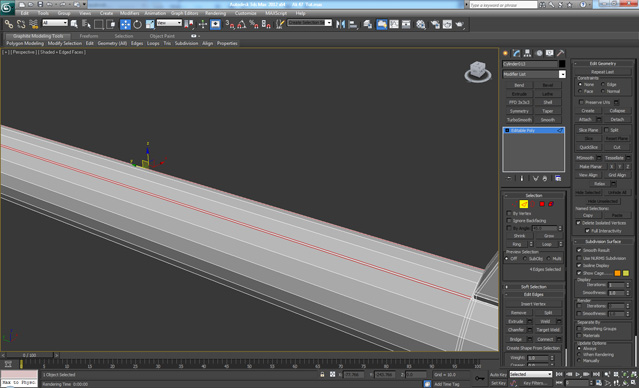The height and width of the screenshot is (388, 639).
Task: Open the Material Editor icon
Action: 421,24
